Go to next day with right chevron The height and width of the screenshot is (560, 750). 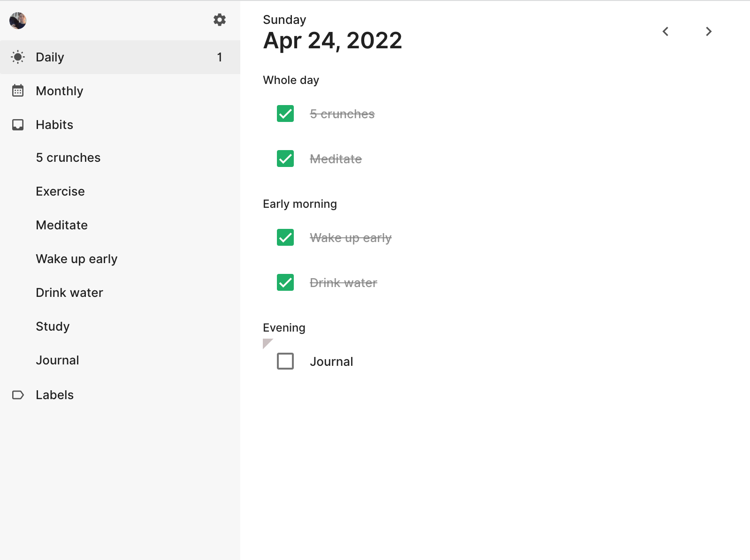pos(709,31)
